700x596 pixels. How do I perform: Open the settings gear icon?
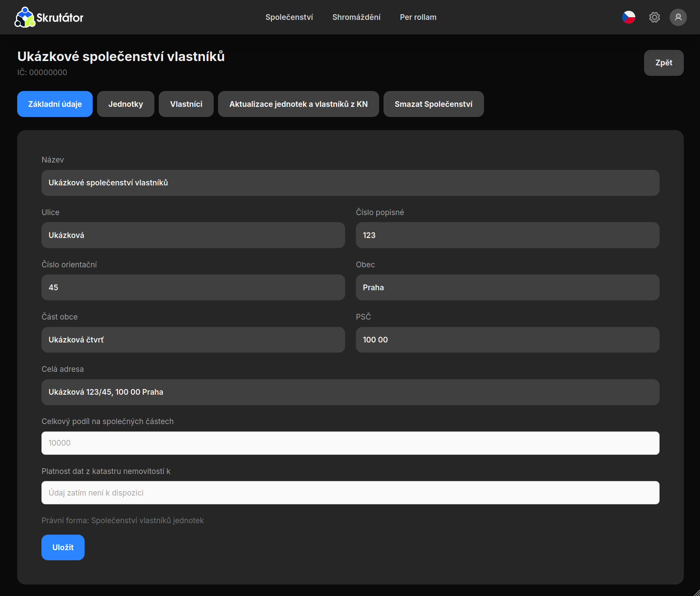click(x=655, y=17)
